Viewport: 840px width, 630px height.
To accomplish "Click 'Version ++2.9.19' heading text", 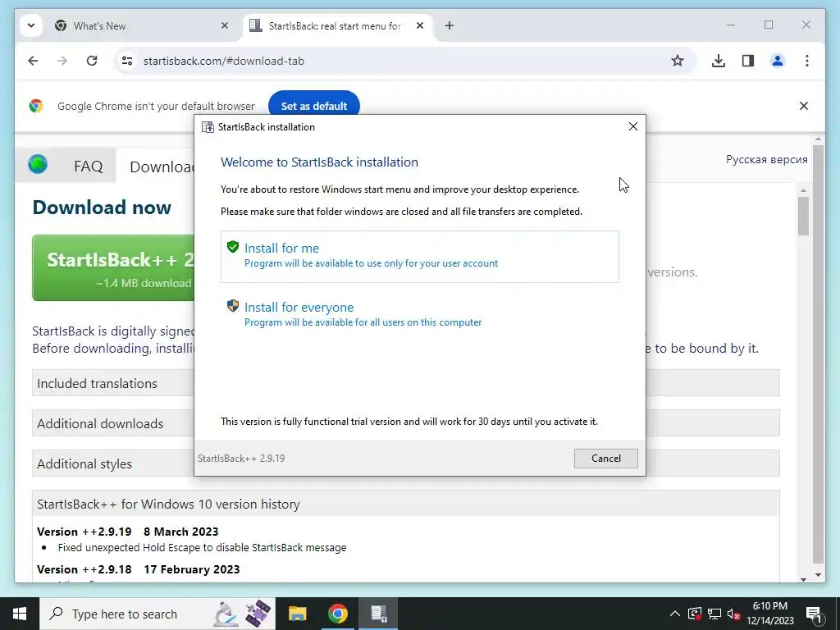I will coord(84,532).
